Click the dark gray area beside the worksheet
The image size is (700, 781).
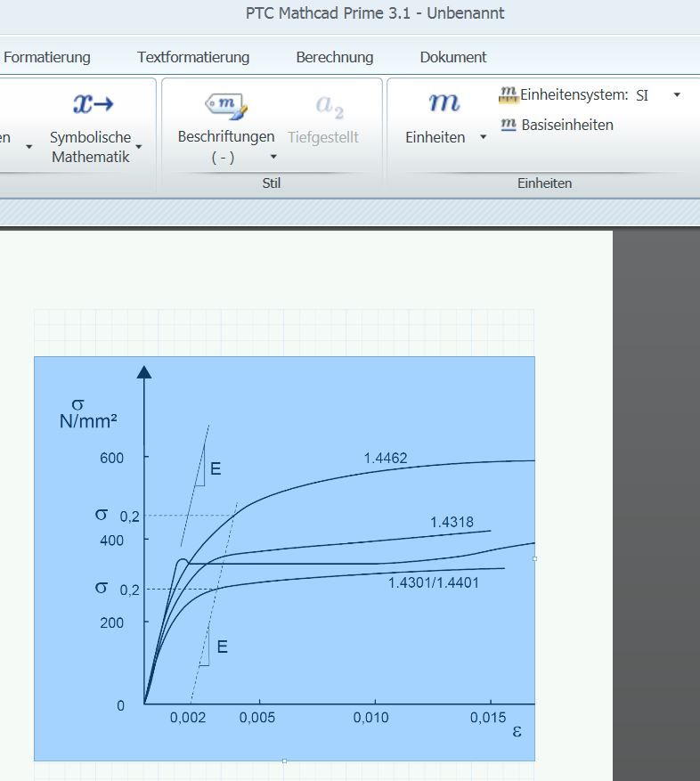(655, 499)
